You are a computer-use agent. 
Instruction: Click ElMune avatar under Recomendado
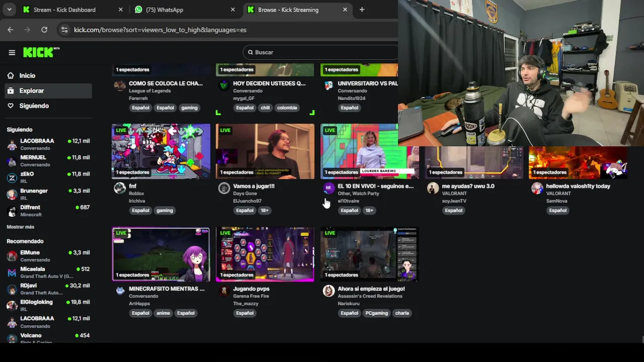[12, 256]
